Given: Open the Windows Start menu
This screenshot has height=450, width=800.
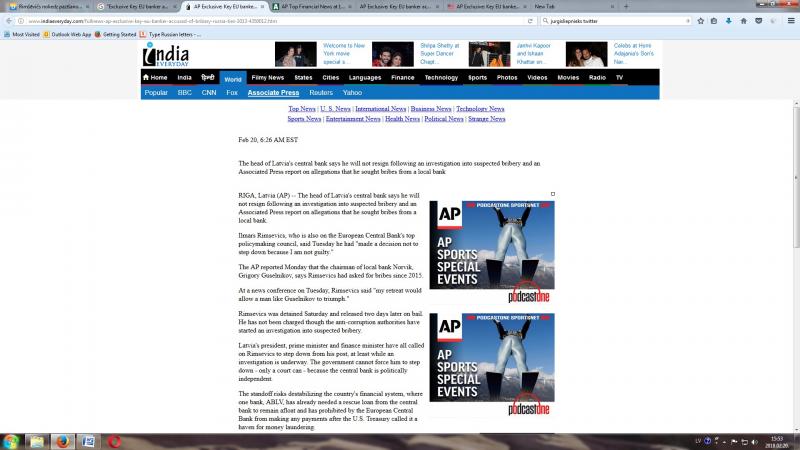Looking at the screenshot, I should (x=12, y=440).
